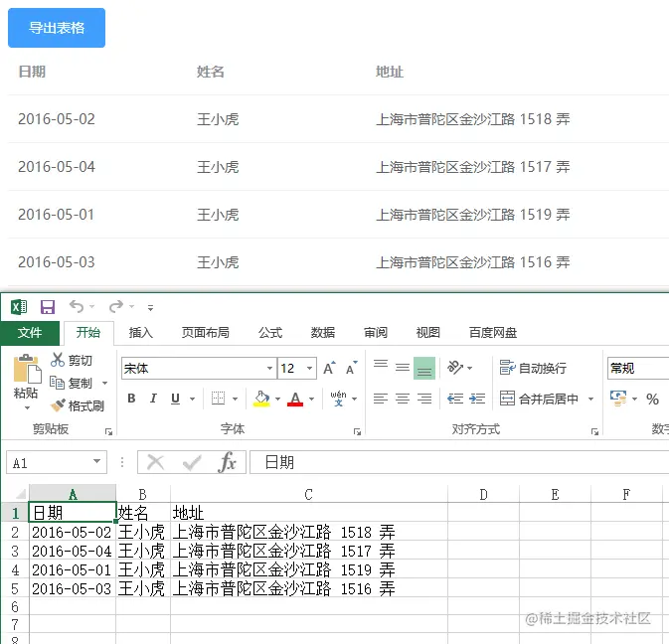Toggle bold formatting
The height and width of the screenshot is (644, 669).
[x=131, y=399]
